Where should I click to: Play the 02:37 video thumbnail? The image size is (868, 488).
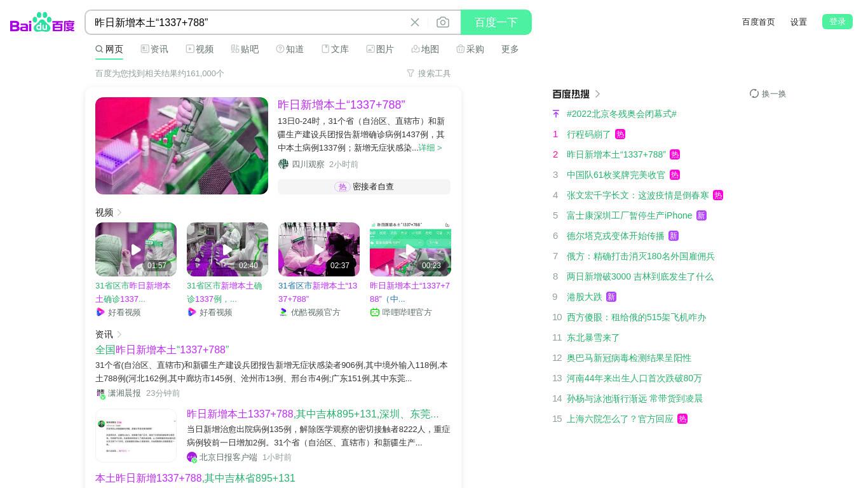point(319,249)
